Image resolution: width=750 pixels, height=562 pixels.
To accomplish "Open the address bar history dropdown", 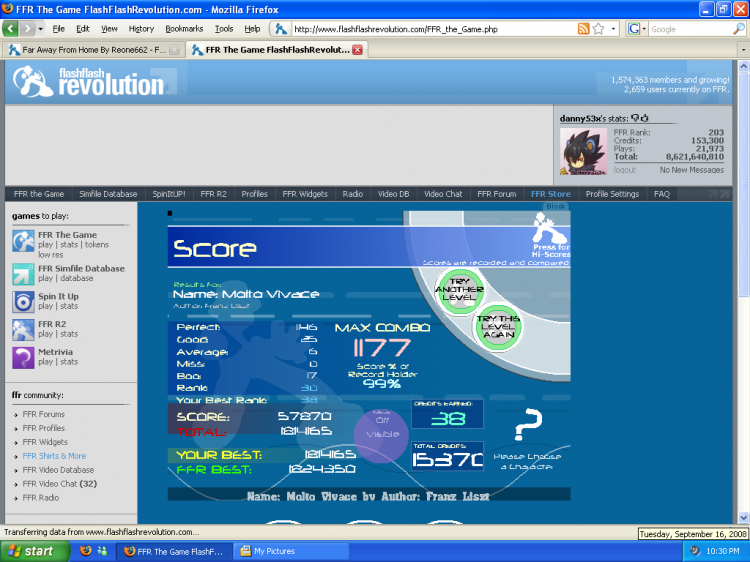I will (613, 29).
